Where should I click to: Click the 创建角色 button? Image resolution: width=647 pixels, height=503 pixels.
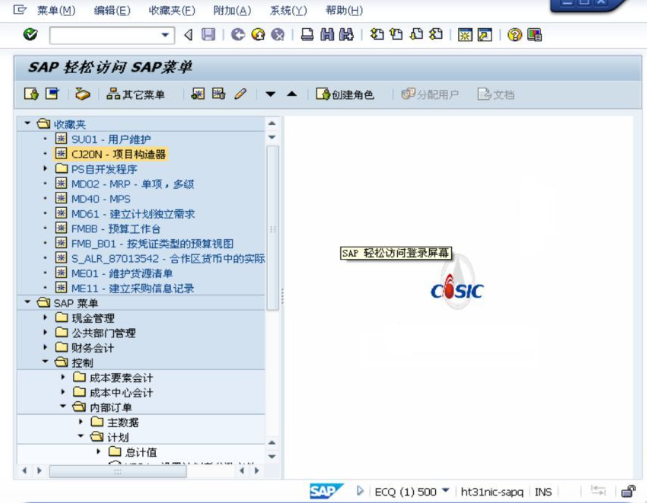[x=345, y=94]
